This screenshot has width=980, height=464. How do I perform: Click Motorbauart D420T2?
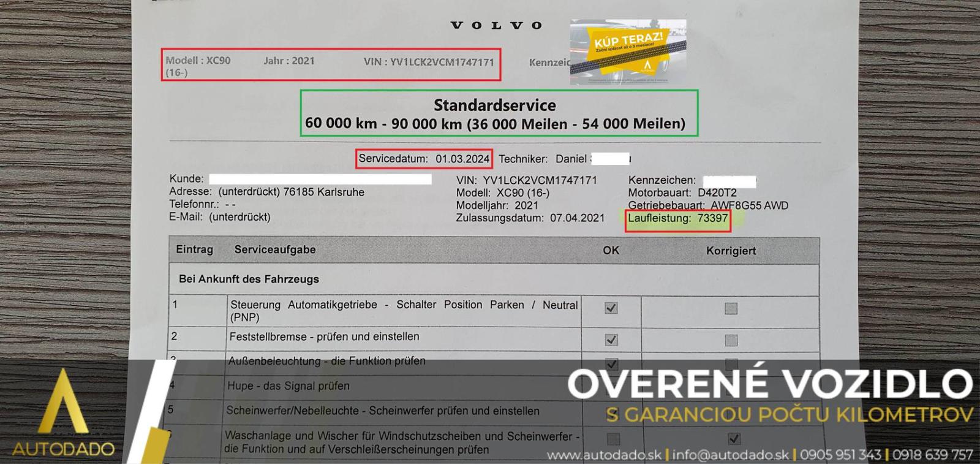(682, 192)
